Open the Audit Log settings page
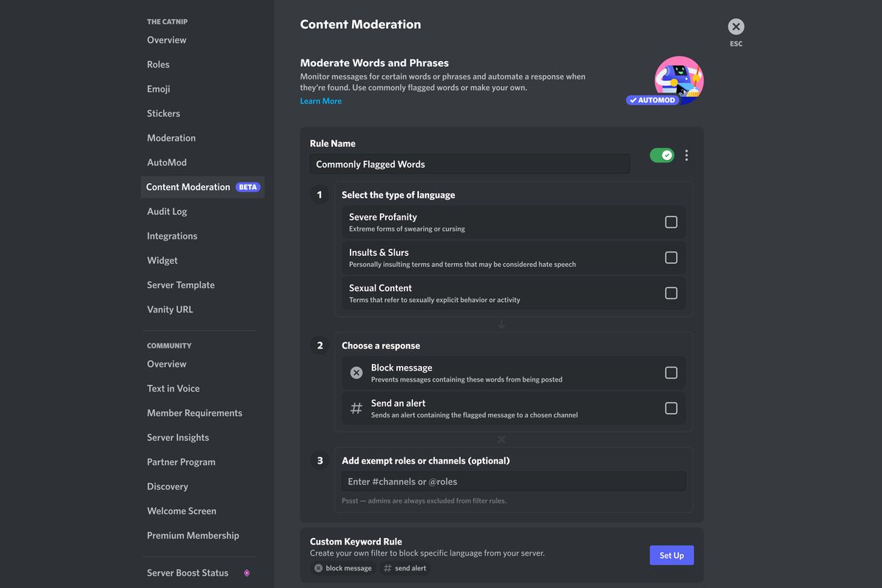 tap(167, 212)
